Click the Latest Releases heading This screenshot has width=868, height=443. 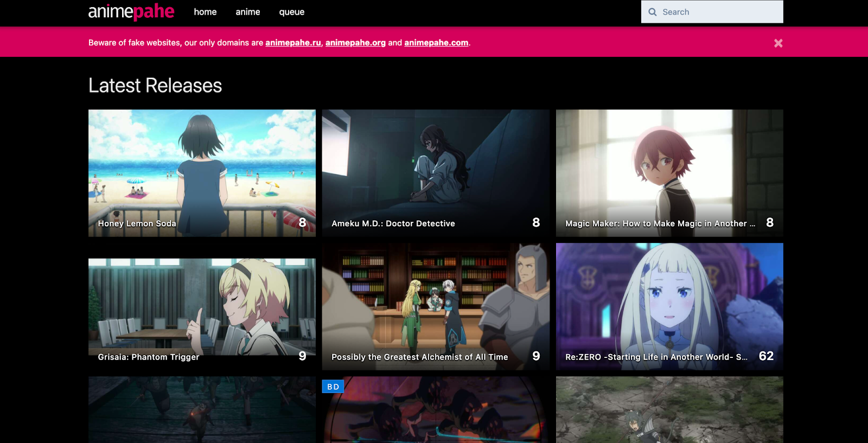pyautogui.click(x=155, y=86)
